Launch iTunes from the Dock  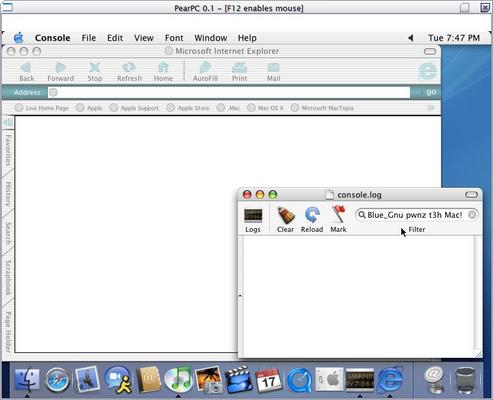point(178,379)
